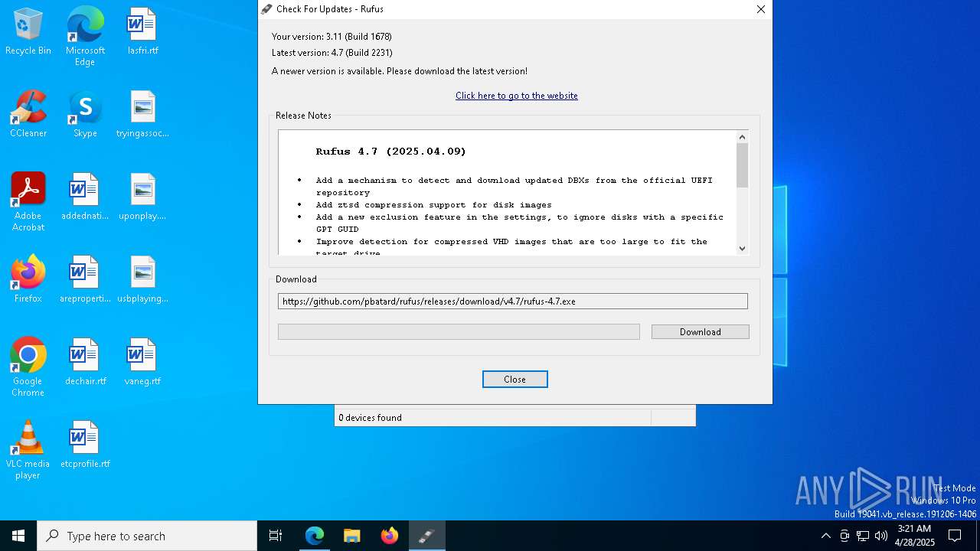Click Rufus 4.7 release notes heading
Viewport: 980px width, 551px height.
391,152
